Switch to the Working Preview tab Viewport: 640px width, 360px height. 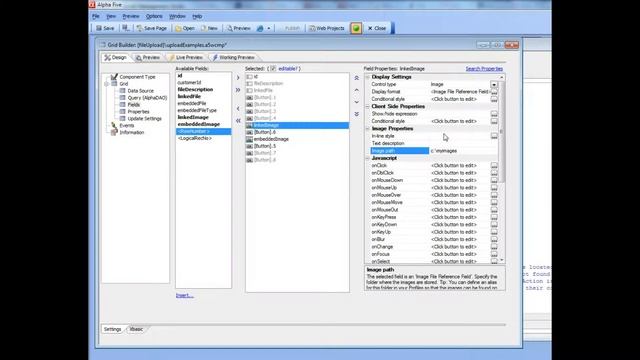tap(233, 58)
